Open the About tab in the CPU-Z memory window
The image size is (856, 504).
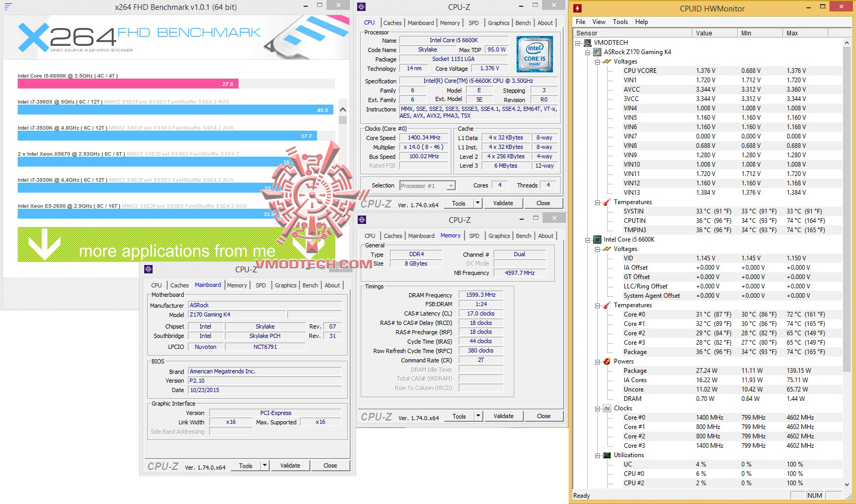tap(546, 236)
